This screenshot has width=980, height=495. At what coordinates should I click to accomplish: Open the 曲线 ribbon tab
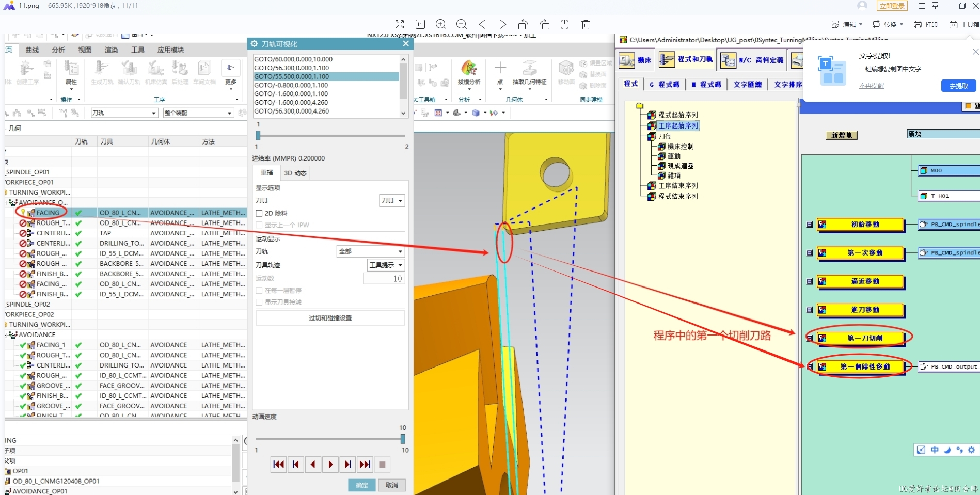pyautogui.click(x=32, y=50)
